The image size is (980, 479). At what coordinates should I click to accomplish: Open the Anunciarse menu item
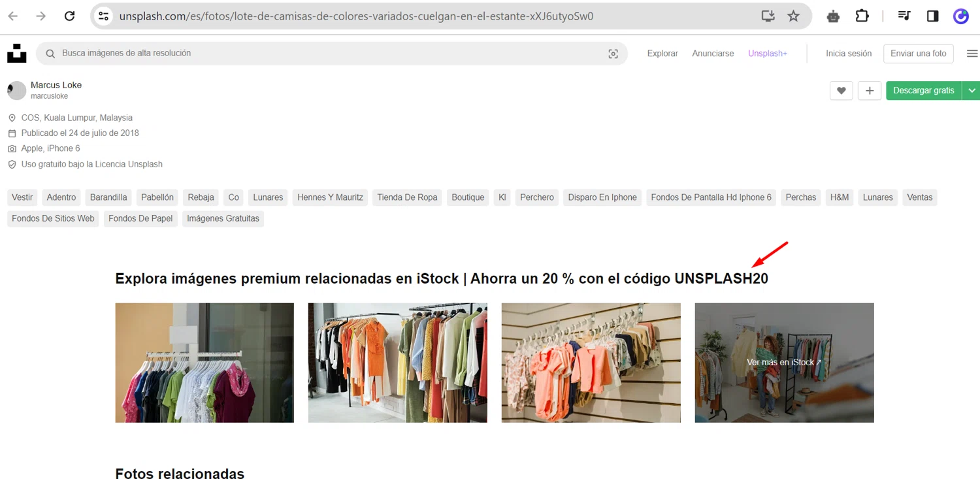pyautogui.click(x=713, y=54)
